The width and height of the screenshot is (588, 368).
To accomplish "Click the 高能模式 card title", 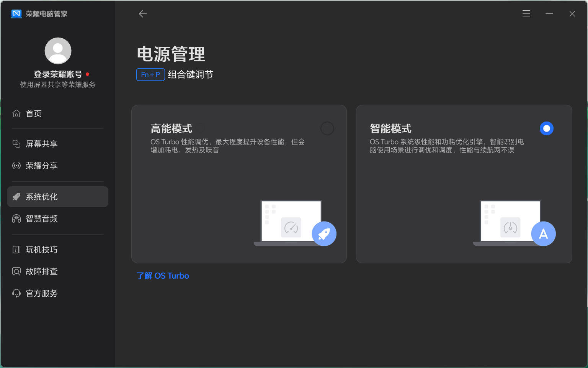I will pos(171,128).
